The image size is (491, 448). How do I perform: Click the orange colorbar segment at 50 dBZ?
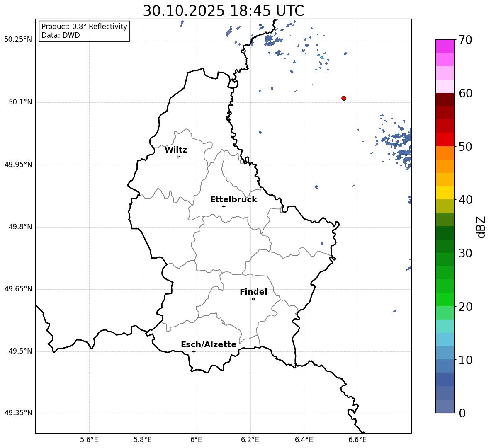[445, 153]
